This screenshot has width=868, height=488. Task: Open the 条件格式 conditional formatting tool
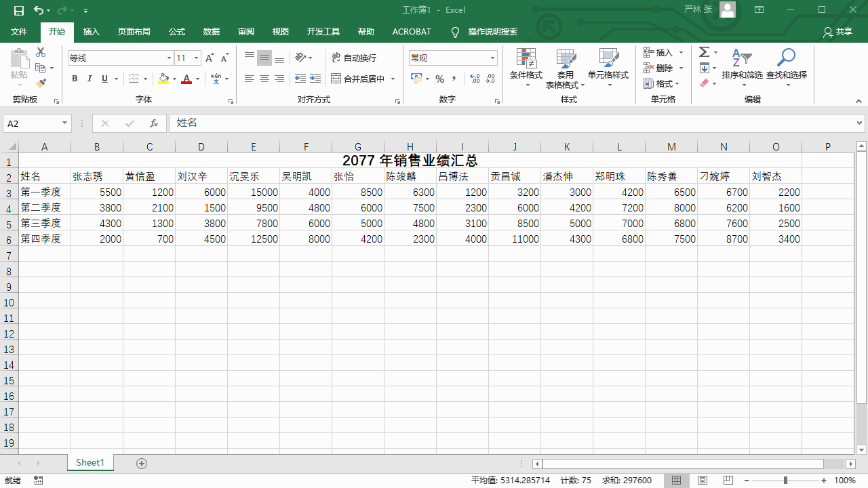[526, 68]
